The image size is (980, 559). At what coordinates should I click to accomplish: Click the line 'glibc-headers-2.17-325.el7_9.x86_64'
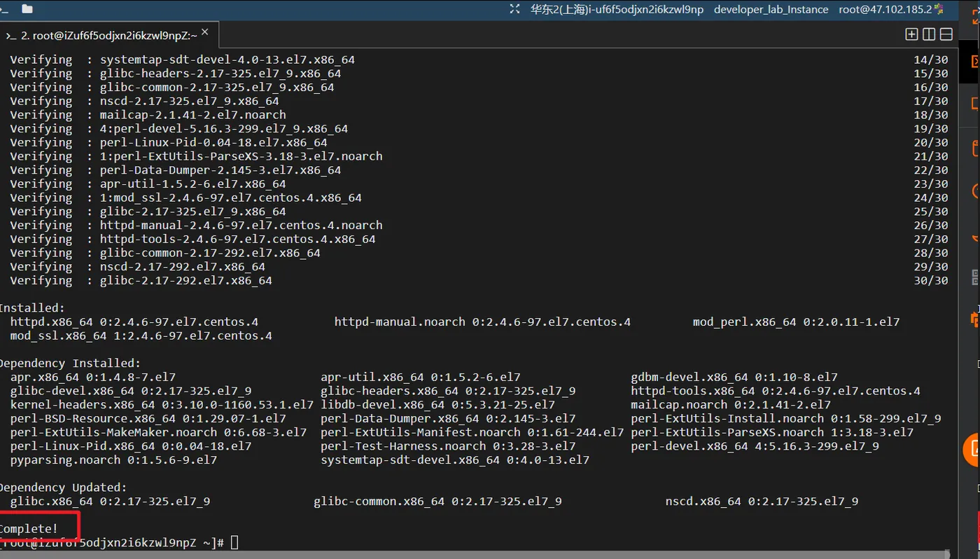[220, 74]
